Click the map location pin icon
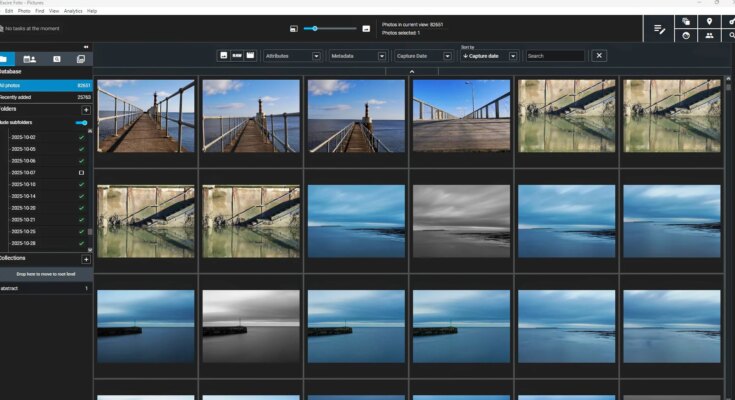The width and height of the screenshot is (735, 400). pyautogui.click(x=710, y=21)
